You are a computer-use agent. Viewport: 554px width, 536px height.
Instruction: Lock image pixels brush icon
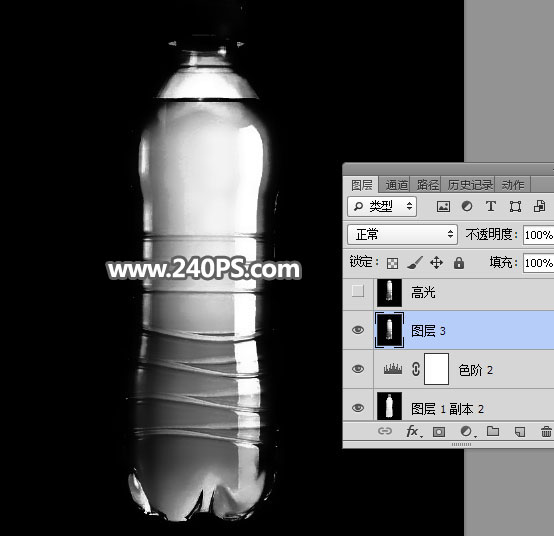pos(414,263)
